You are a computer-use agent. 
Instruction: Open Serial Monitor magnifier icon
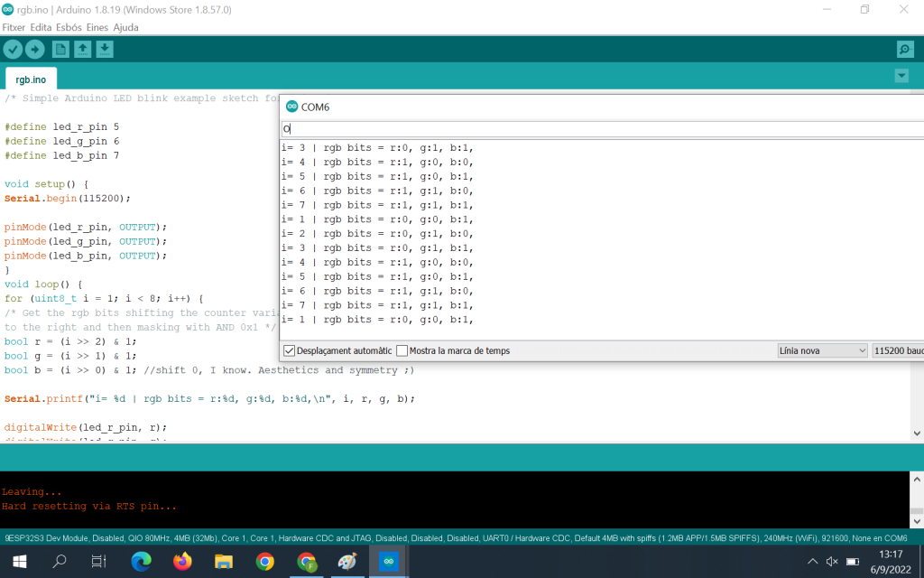905,50
